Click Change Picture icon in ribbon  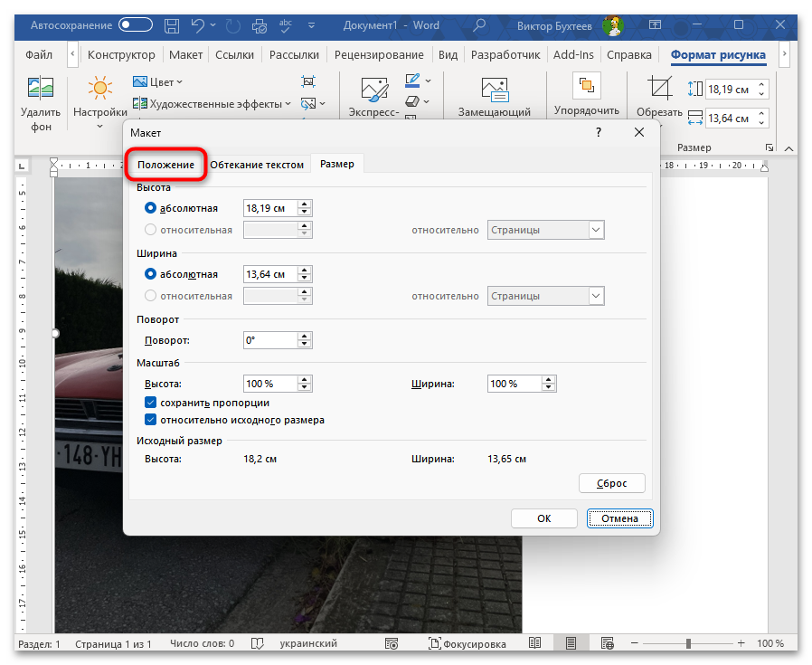pos(308,104)
